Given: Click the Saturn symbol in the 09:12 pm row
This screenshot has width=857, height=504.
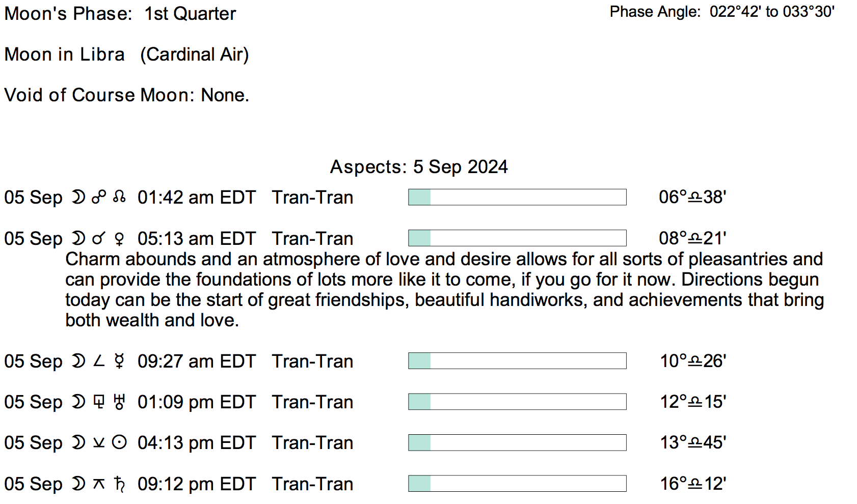Looking at the screenshot, I should 119,484.
